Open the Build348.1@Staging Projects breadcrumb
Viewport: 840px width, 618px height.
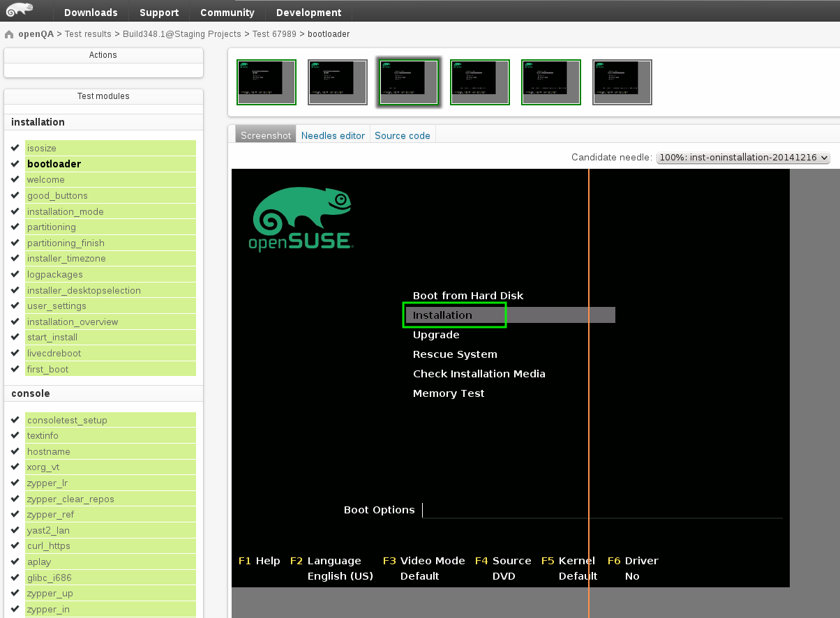(x=181, y=34)
